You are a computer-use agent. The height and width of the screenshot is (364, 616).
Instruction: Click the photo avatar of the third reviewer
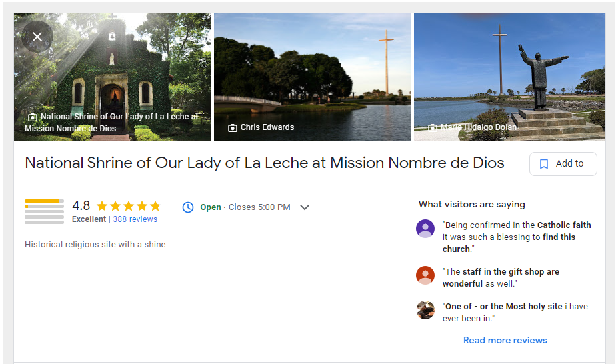pyautogui.click(x=425, y=310)
